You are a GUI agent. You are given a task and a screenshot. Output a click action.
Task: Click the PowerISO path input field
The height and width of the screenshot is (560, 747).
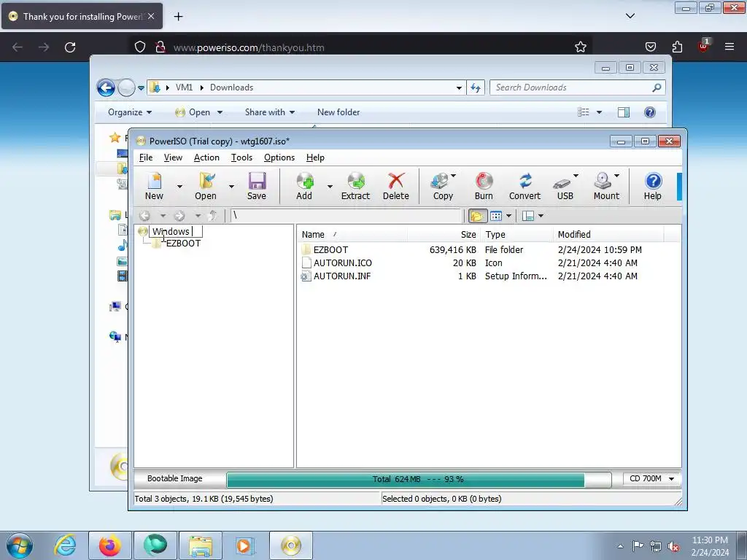(347, 216)
